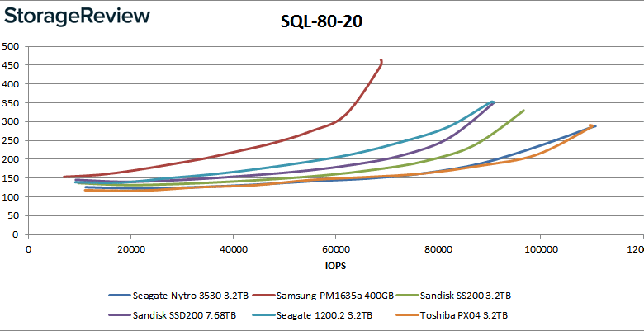This screenshot has height=331, width=644.
Task: Click the 100 y-axis label
Action: (10, 196)
